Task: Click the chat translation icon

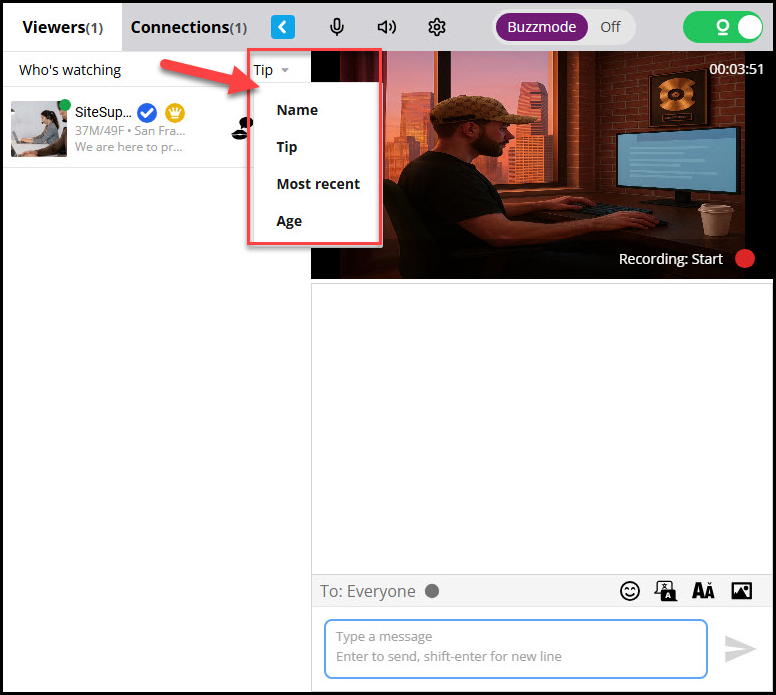Action: [666, 591]
